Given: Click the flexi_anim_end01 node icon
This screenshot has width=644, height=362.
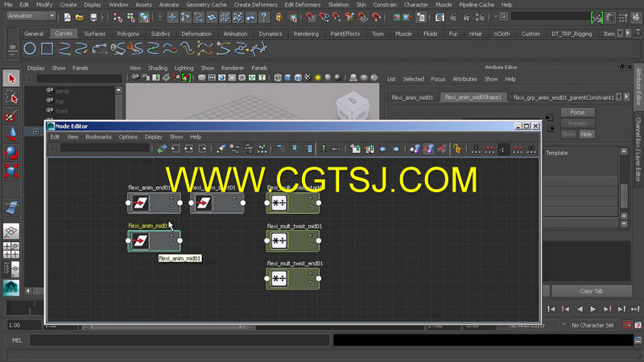Looking at the screenshot, I should tap(140, 203).
